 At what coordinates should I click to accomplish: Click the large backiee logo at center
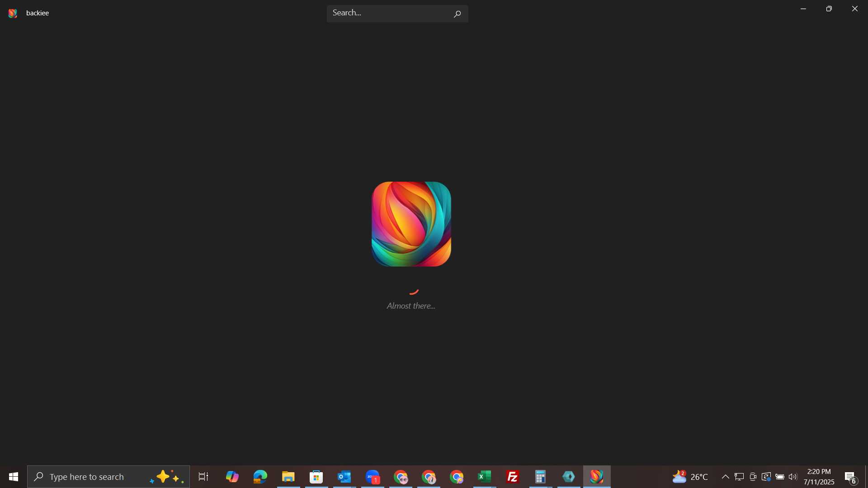tap(411, 224)
